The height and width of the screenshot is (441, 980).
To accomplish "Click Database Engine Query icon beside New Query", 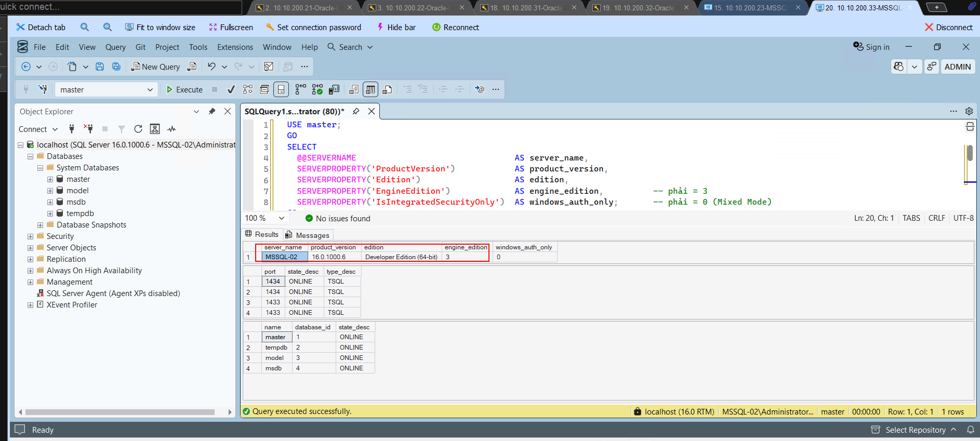I will pos(192,66).
